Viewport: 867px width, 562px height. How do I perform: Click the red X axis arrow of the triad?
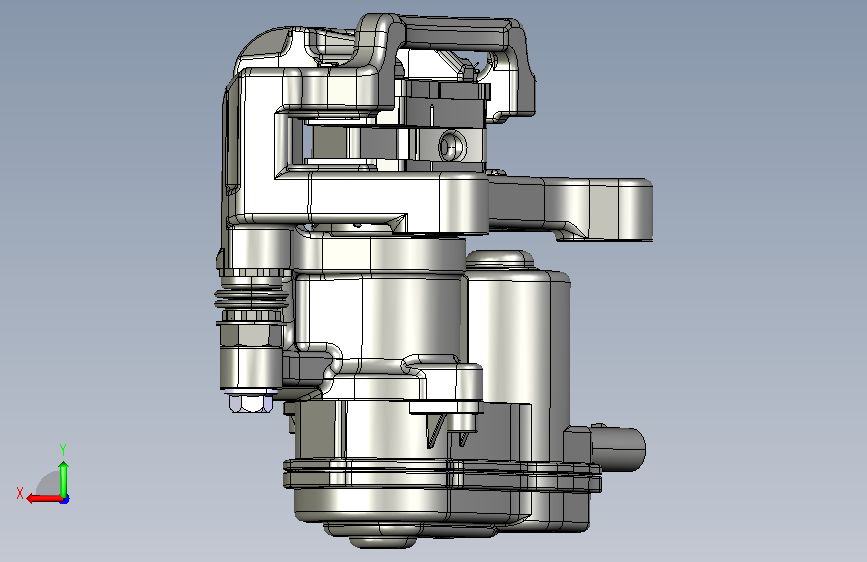[x=44, y=499]
